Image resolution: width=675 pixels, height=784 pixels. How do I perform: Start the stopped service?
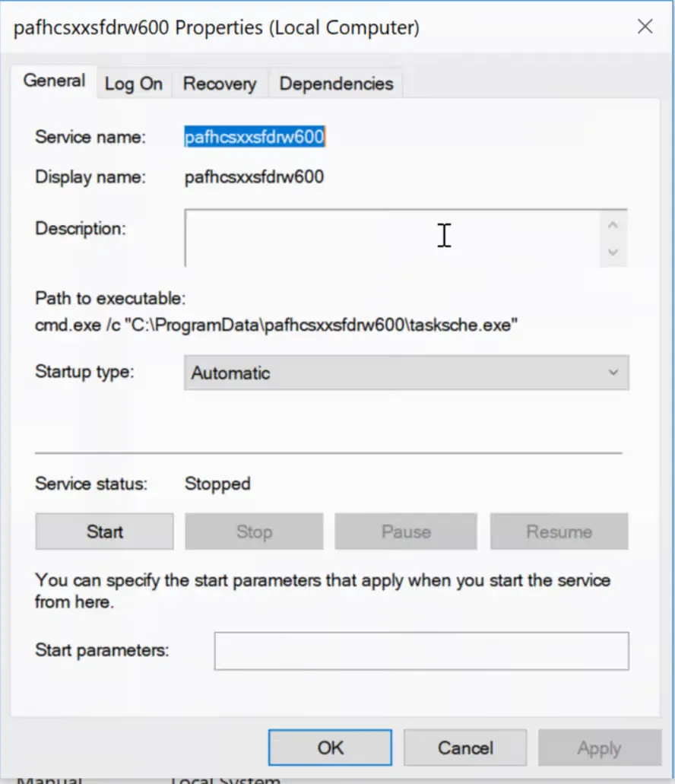[104, 532]
